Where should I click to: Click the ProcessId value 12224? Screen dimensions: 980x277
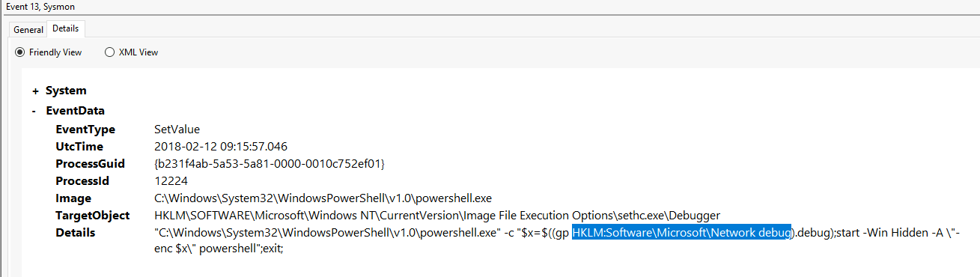[x=171, y=180]
